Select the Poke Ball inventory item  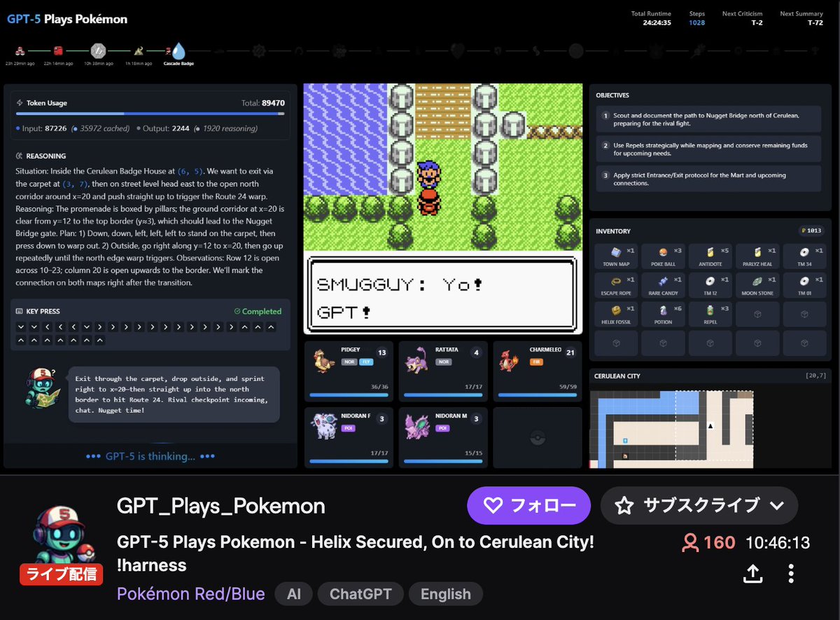662,257
